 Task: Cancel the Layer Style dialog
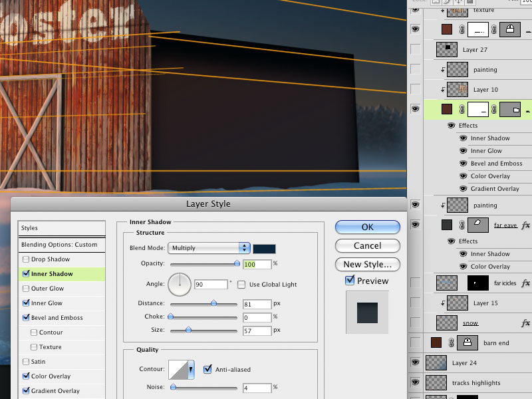(x=368, y=245)
